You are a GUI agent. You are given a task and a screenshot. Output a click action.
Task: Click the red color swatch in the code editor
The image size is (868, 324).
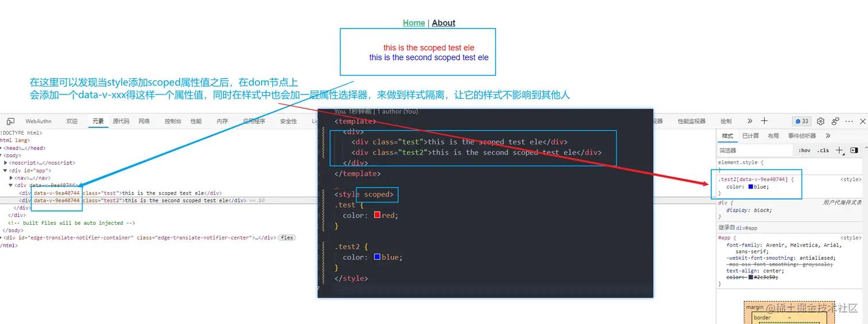(377, 215)
